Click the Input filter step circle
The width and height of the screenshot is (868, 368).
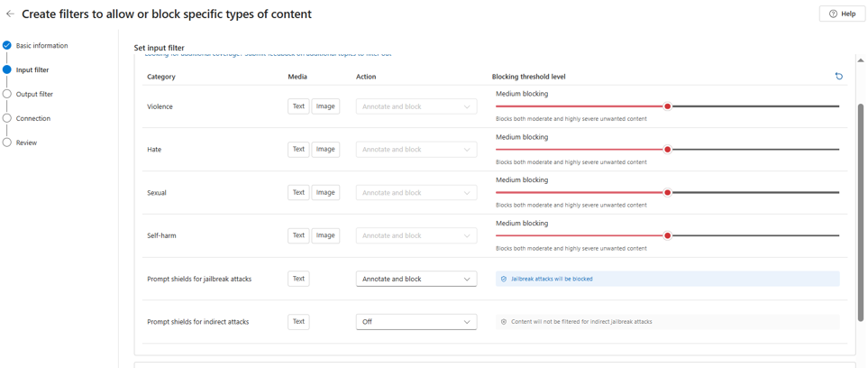point(7,69)
